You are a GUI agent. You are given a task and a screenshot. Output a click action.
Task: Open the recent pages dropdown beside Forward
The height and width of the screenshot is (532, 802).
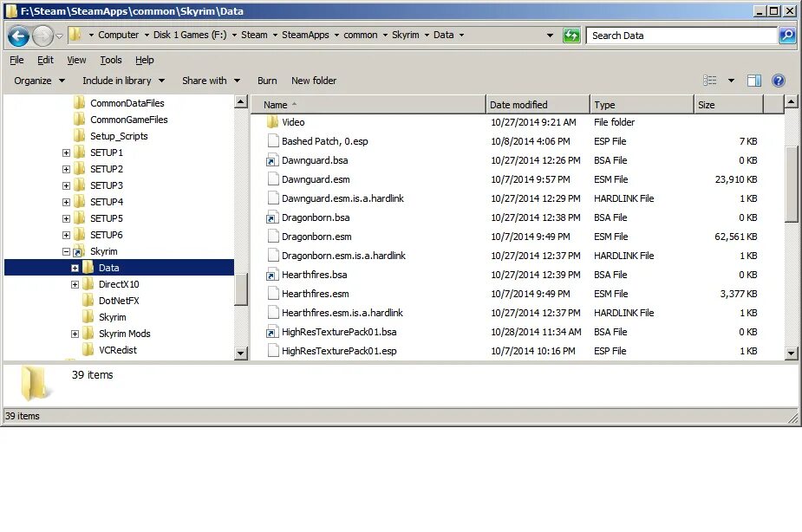point(59,36)
